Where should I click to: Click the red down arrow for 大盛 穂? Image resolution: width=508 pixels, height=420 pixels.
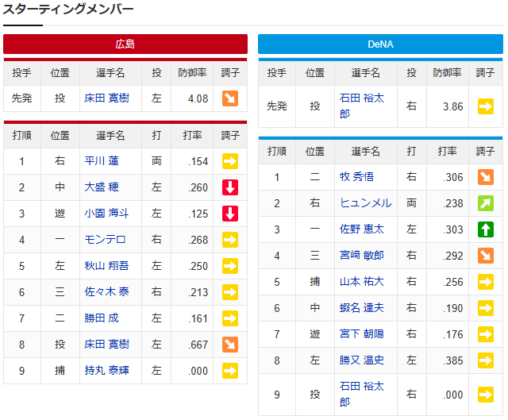(230, 187)
